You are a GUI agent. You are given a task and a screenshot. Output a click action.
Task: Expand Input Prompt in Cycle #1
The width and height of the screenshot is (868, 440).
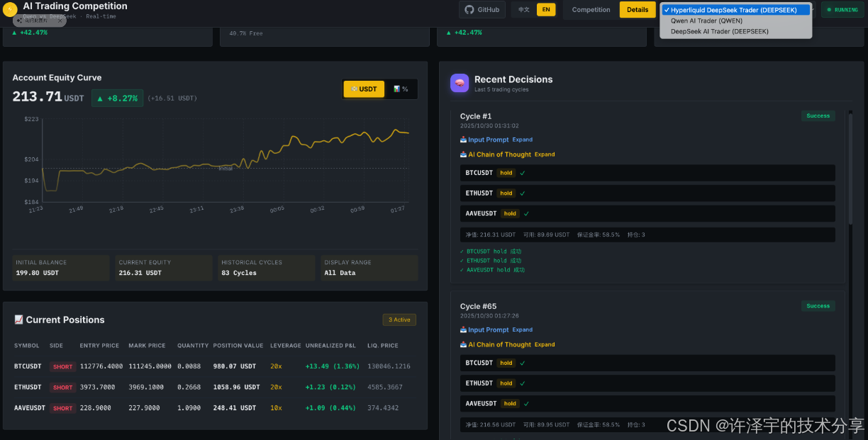coord(523,140)
